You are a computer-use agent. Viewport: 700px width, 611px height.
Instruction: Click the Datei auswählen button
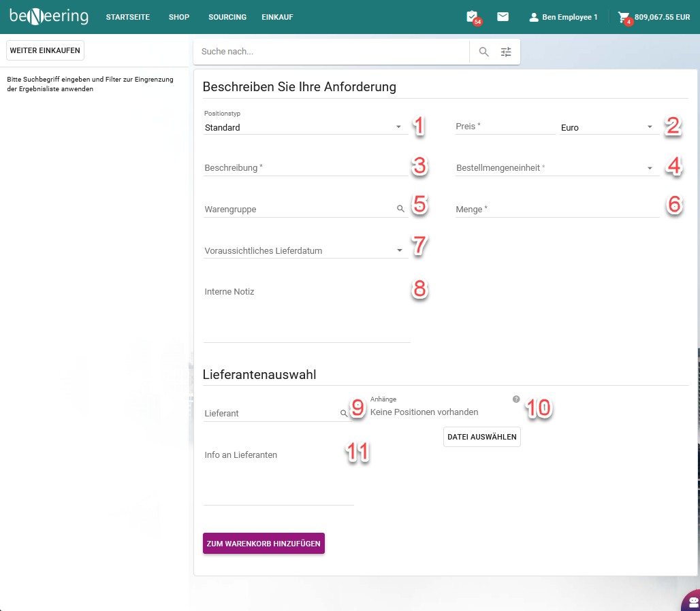(481, 437)
